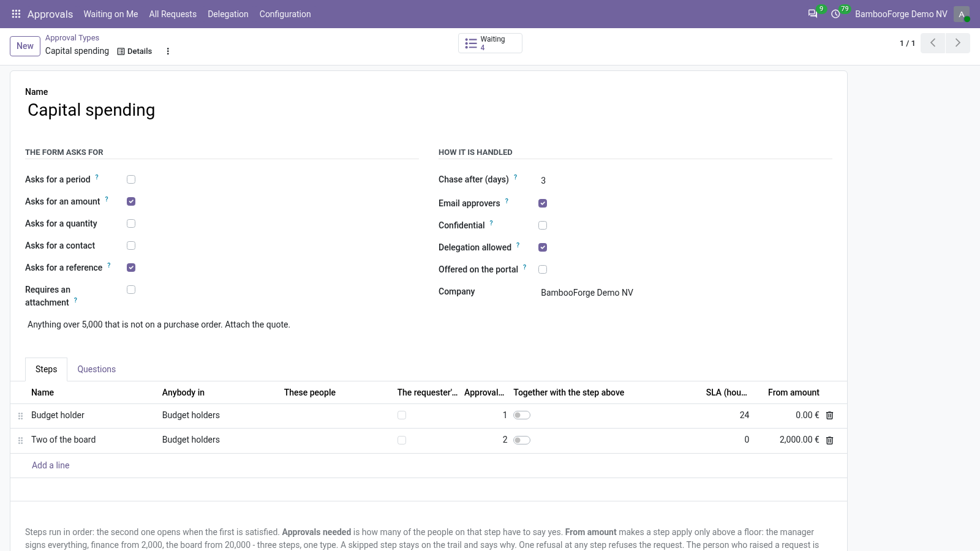Open the Waiting 4 stat button
980x551 pixels.
[x=490, y=43]
